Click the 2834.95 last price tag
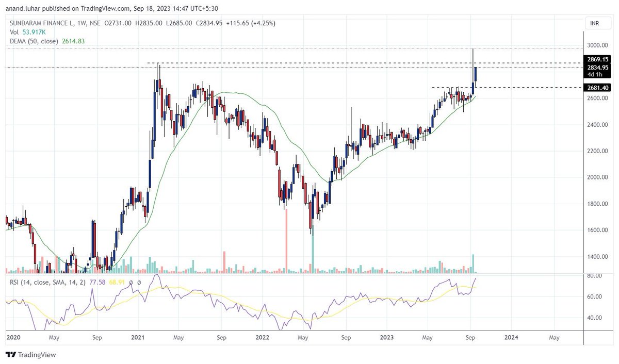619x364 pixels. coord(598,67)
